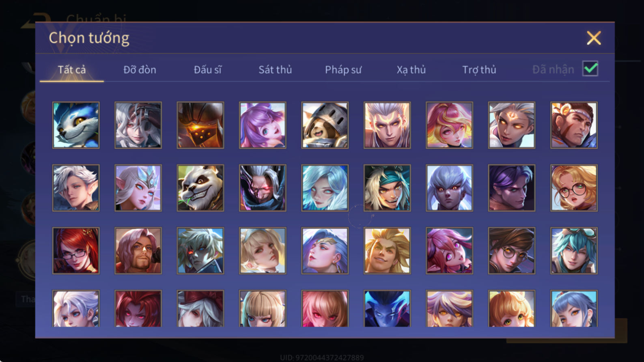644x362 pixels.
Task: Open the Trợ thủ tab
Action: 479,70
